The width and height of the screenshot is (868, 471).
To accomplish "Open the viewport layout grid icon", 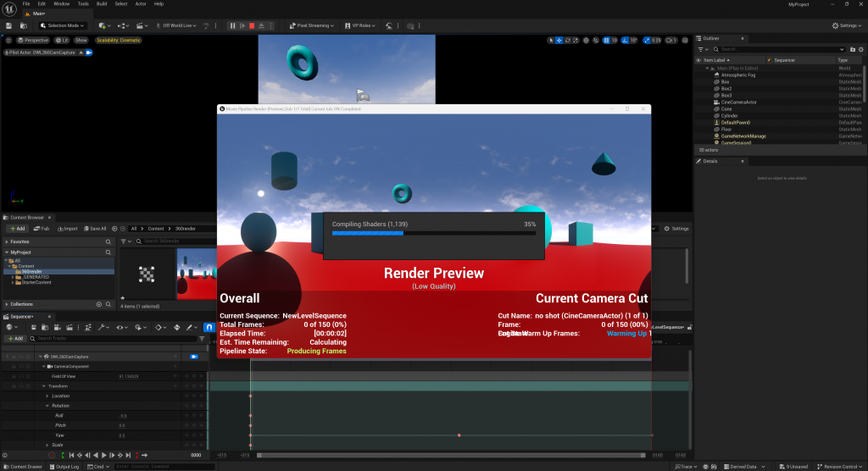I will coord(685,41).
